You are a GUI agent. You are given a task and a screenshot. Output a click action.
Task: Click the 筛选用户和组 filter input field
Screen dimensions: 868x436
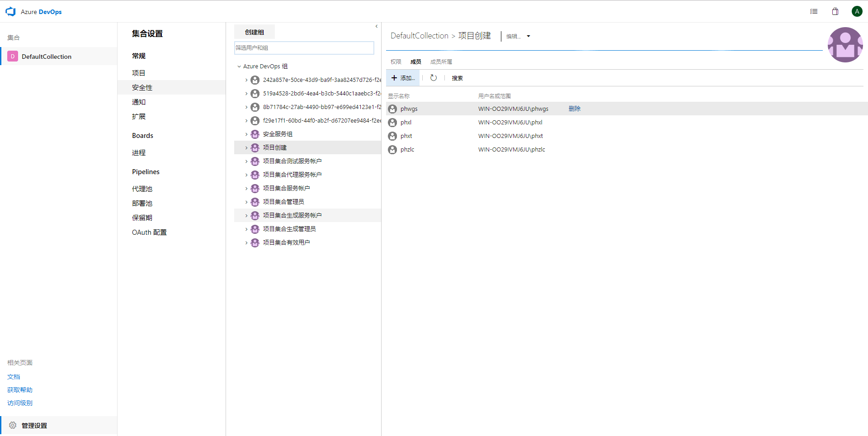tap(304, 48)
